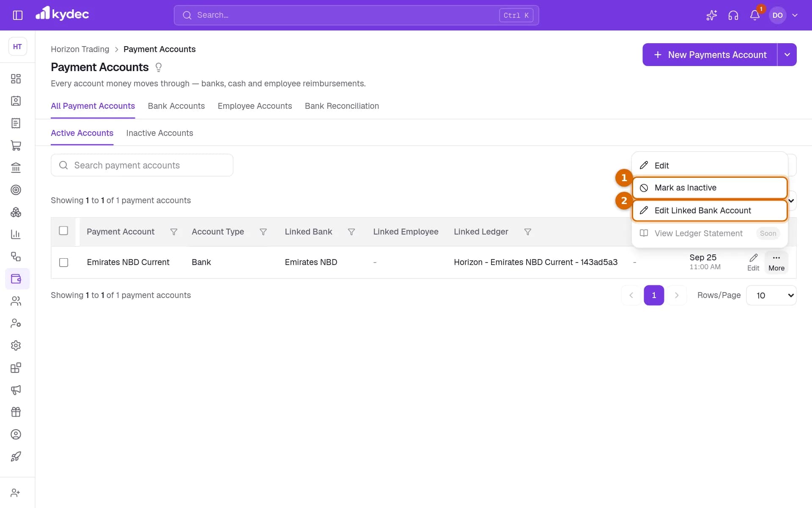The image size is (812, 508).
Task: Switch to Bank Reconciliation tab
Action: coord(342,106)
